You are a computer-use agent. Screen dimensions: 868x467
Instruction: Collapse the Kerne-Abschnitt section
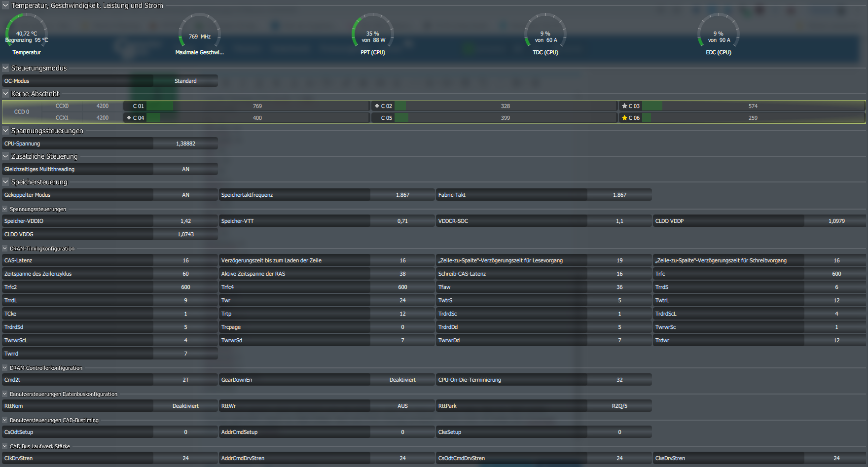click(x=5, y=94)
